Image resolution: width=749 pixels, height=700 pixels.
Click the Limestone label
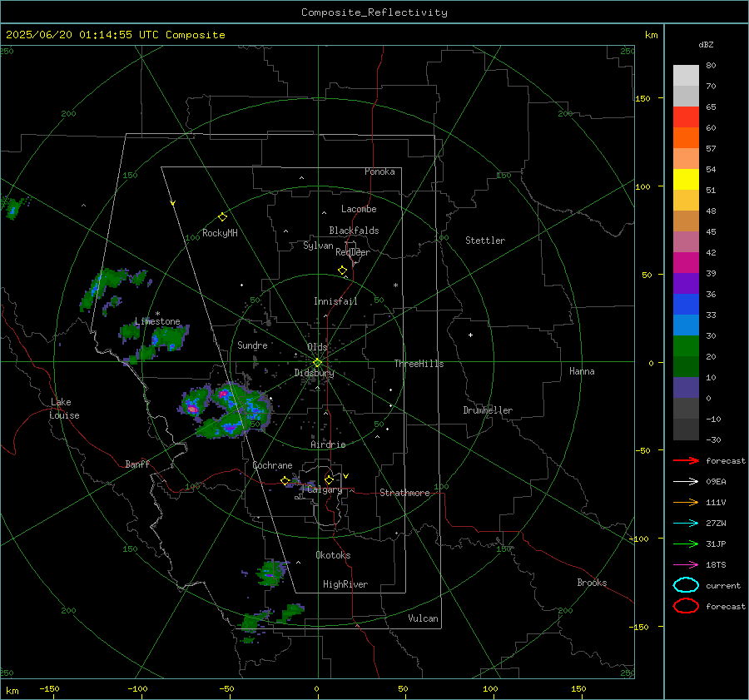click(157, 321)
